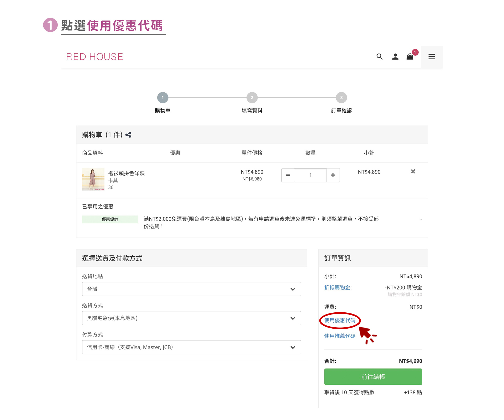Click the dress product thumbnail
The height and width of the screenshot is (420, 504).
tap(93, 179)
